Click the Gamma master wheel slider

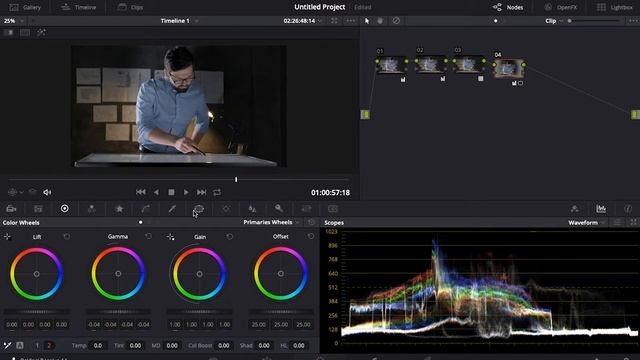click(118, 312)
